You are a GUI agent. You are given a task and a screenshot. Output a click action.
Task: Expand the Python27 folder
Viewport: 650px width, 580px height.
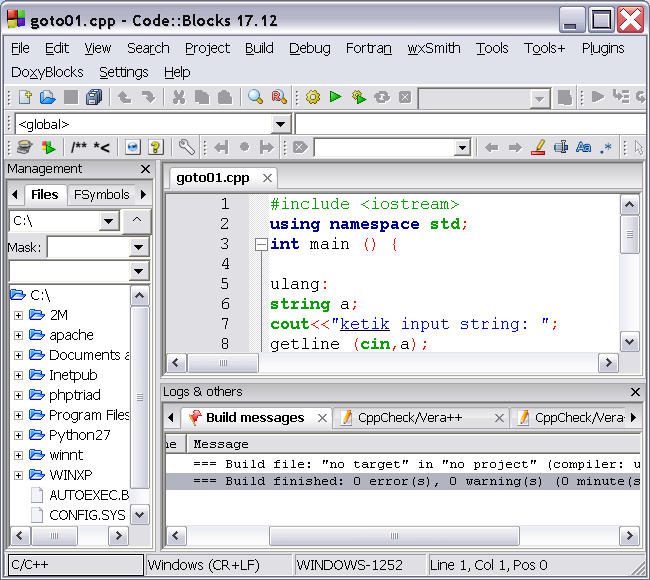tap(18, 435)
